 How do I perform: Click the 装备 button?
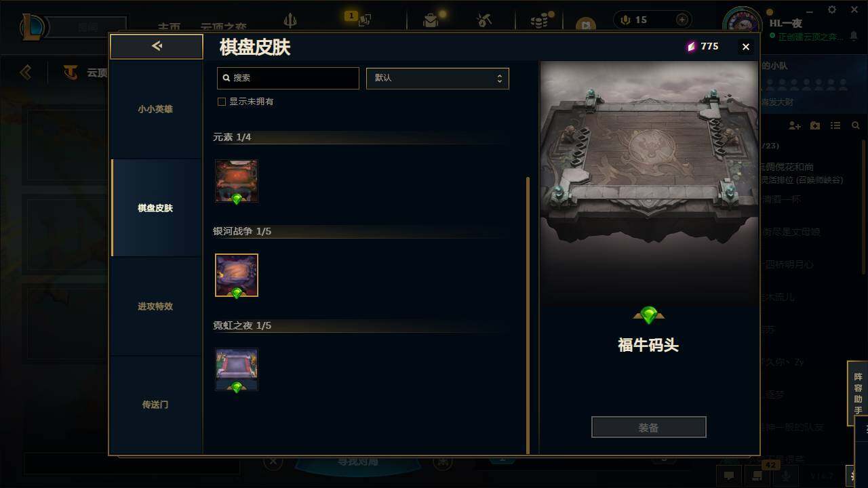click(x=649, y=427)
